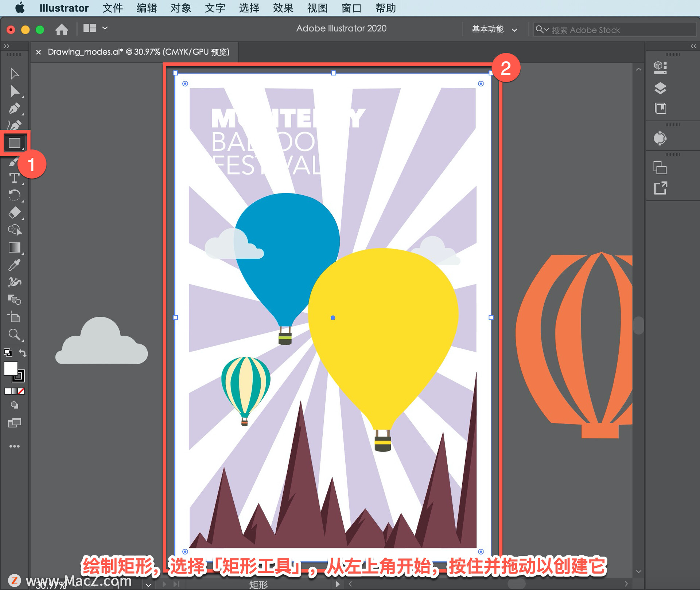Viewport: 700px width, 590px height.
Task: Open the 效果 menu
Action: click(283, 8)
